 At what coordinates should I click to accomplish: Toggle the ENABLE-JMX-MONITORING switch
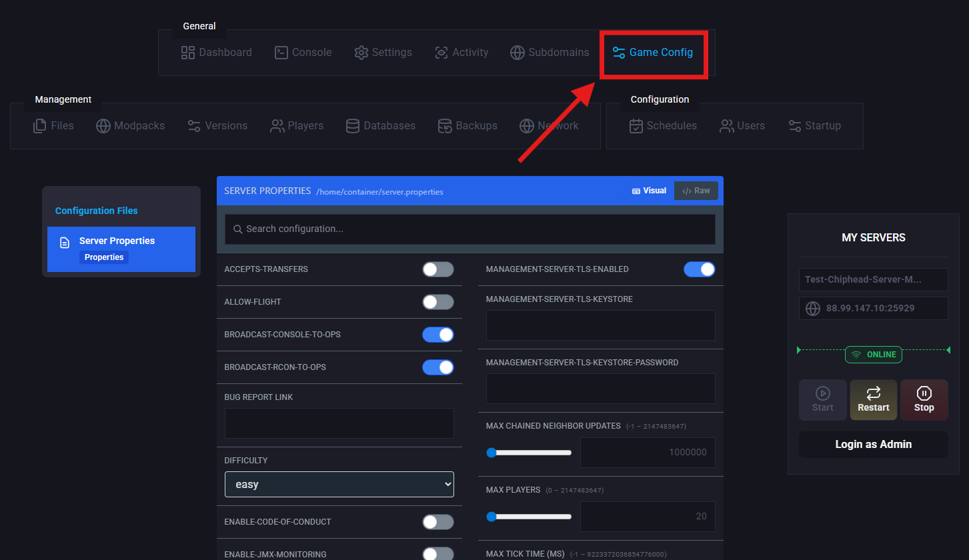(x=438, y=554)
